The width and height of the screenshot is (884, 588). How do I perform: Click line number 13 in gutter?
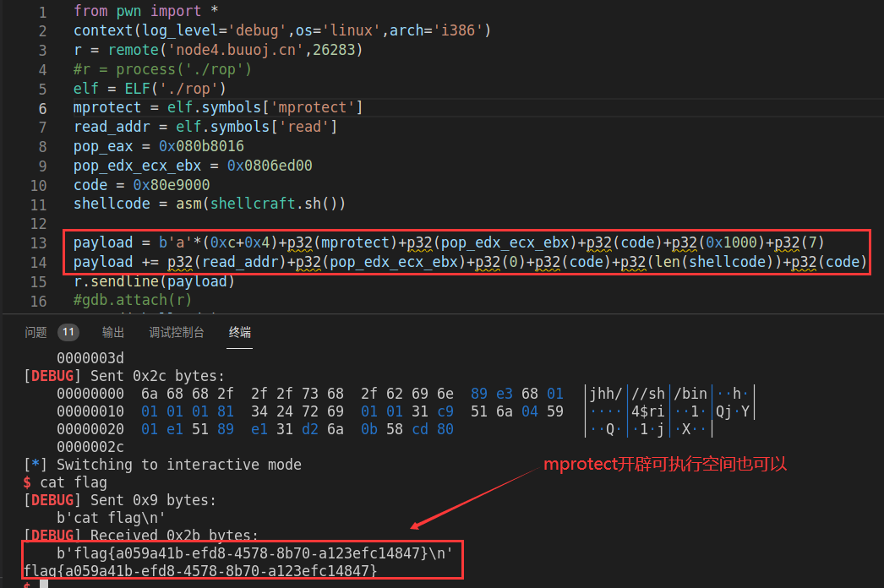pyautogui.click(x=38, y=243)
